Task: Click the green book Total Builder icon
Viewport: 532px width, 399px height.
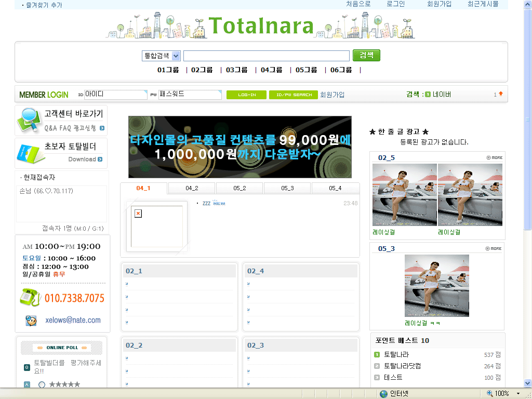Action: coord(31,154)
